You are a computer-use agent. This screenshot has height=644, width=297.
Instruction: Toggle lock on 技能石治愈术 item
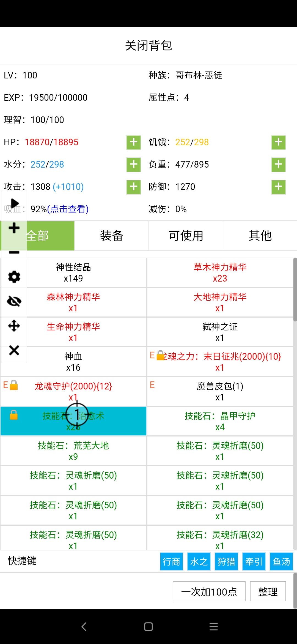click(14, 415)
